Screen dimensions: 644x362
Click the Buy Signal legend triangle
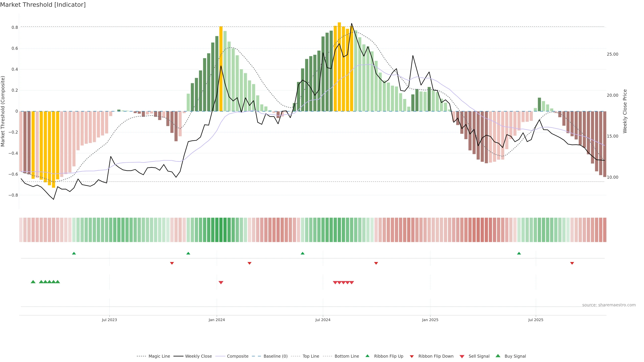coord(498,356)
